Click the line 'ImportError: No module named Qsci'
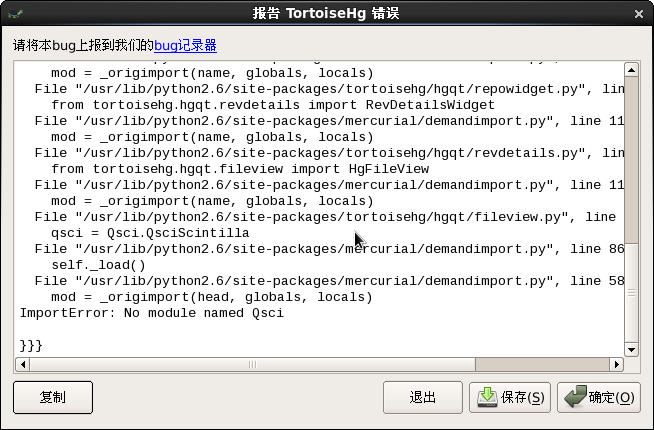The height and width of the screenshot is (430, 654). 152,313
